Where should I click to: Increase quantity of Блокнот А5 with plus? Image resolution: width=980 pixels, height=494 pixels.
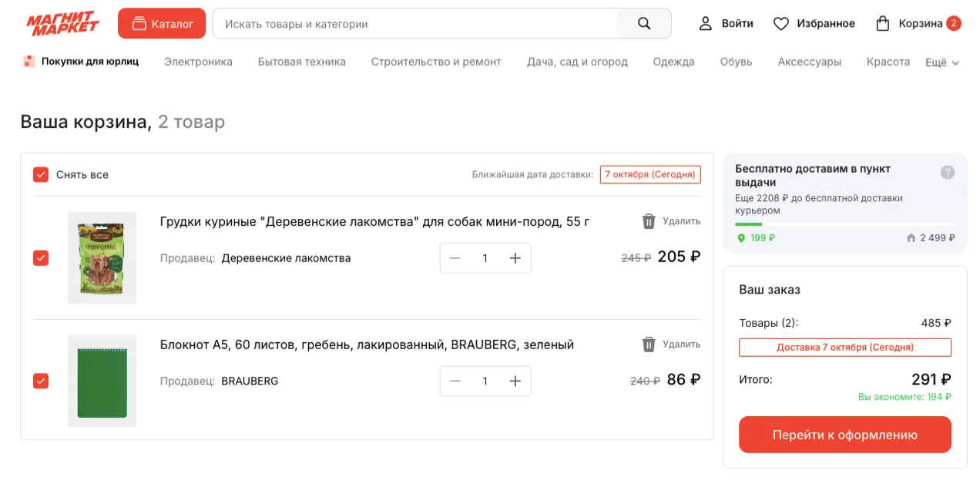point(515,381)
